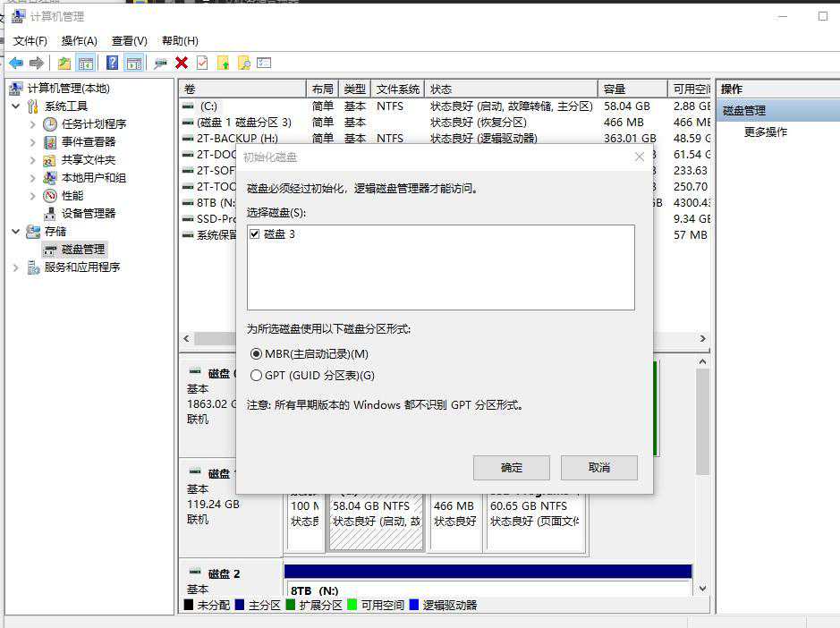The height and width of the screenshot is (628, 840).
Task: Open the 查看(V) menu
Action: [x=129, y=41]
